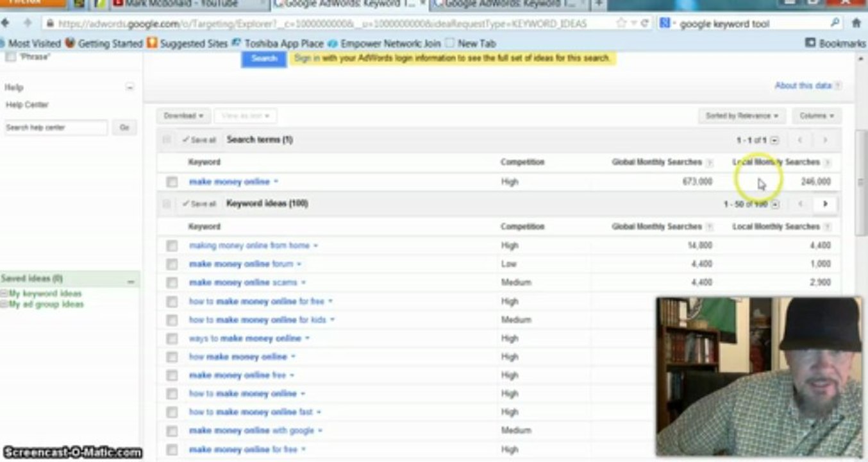The height and width of the screenshot is (462, 868).
Task: Click the browser forward arrow
Action: (28, 23)
